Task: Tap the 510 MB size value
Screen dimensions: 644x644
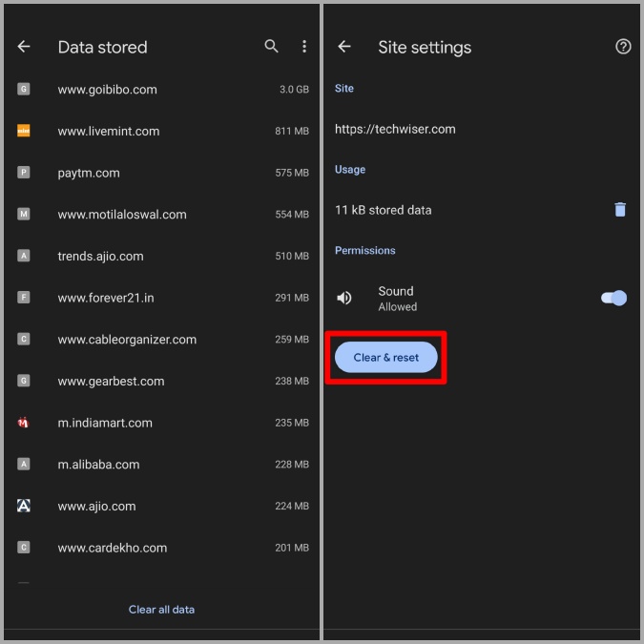Action: coord(292,256)
